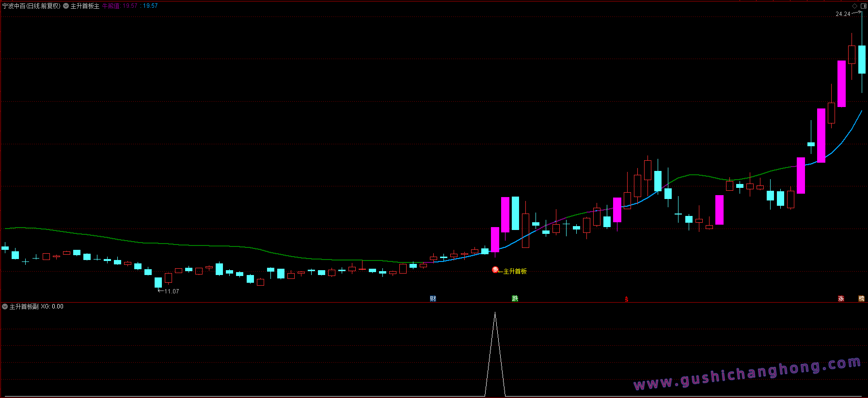This screenshot has width=868, height=398.
Task: Open the gushichanghong.com watermark link
Action: [x=747, y=374]
